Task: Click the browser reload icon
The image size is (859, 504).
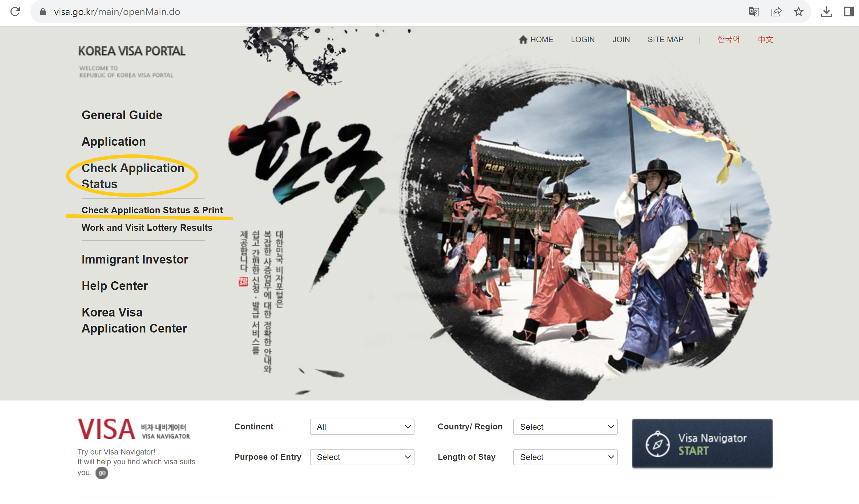Action: pyautogui.click(x=15, y=12)
